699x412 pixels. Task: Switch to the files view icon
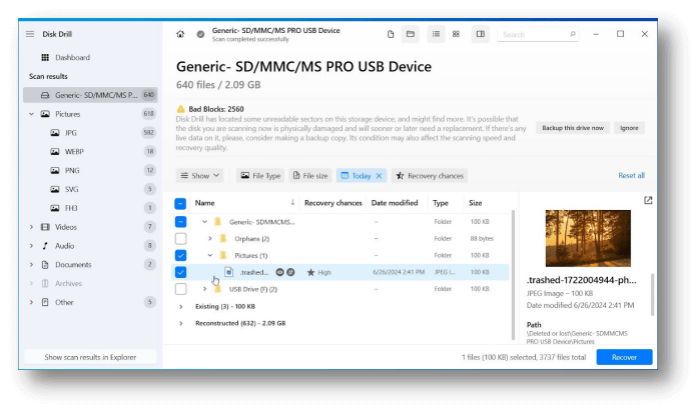coord(391,34)
